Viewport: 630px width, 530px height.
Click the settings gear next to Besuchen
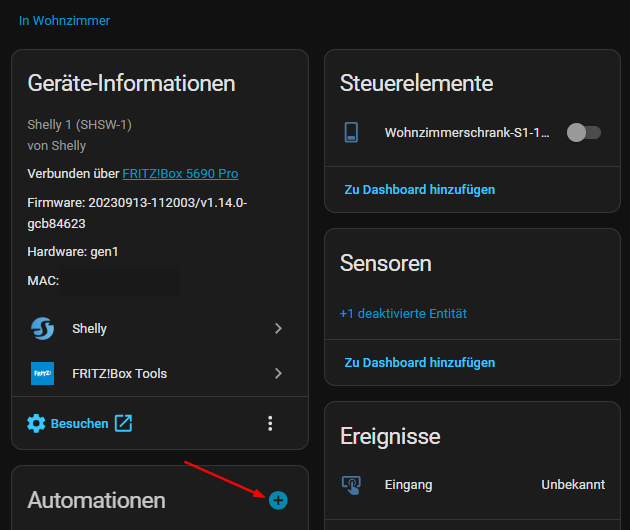point(36,423)
